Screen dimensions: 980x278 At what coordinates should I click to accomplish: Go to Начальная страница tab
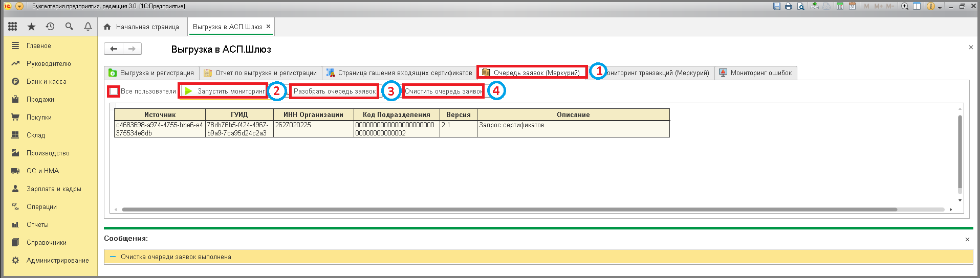click(x=142, y=27)
